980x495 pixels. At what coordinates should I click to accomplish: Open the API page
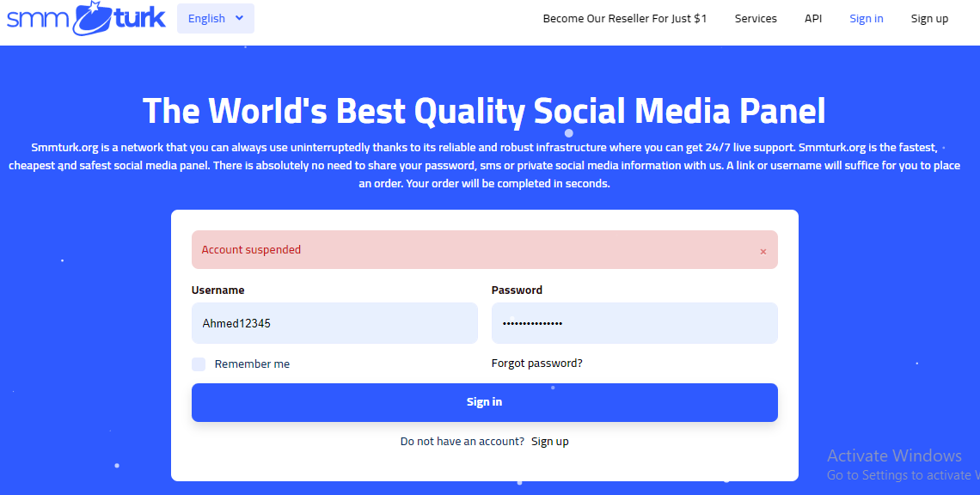tap(813, 19)
